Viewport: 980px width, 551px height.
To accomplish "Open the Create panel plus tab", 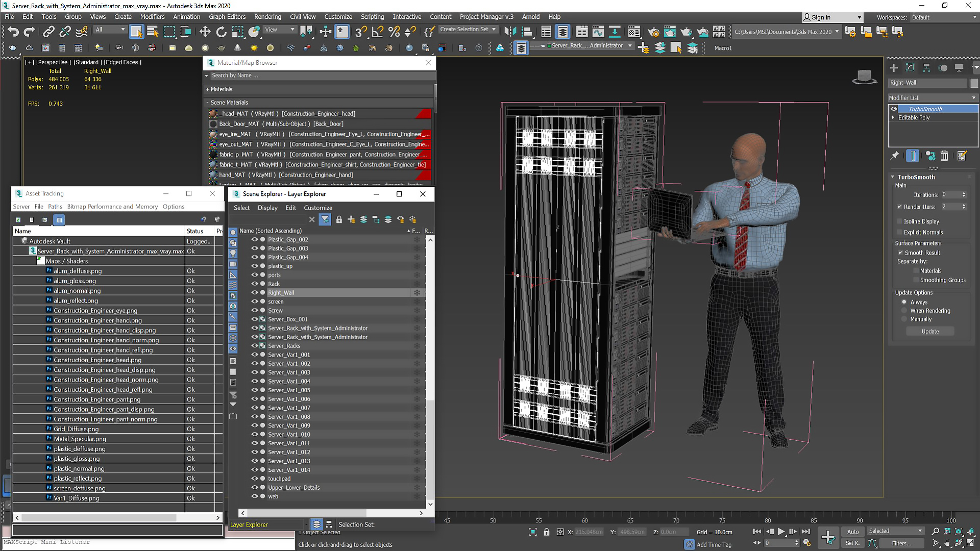I will pos(894,68).
